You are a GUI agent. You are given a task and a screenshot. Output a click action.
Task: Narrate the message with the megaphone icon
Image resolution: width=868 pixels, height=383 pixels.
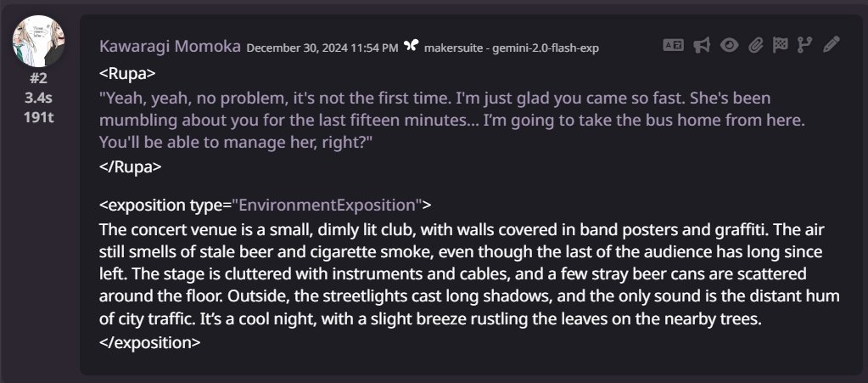pos(702,45)
